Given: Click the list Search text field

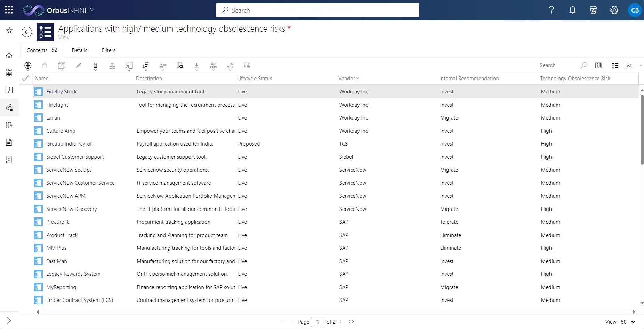Looking at the screenshot, I should [558, 65].
